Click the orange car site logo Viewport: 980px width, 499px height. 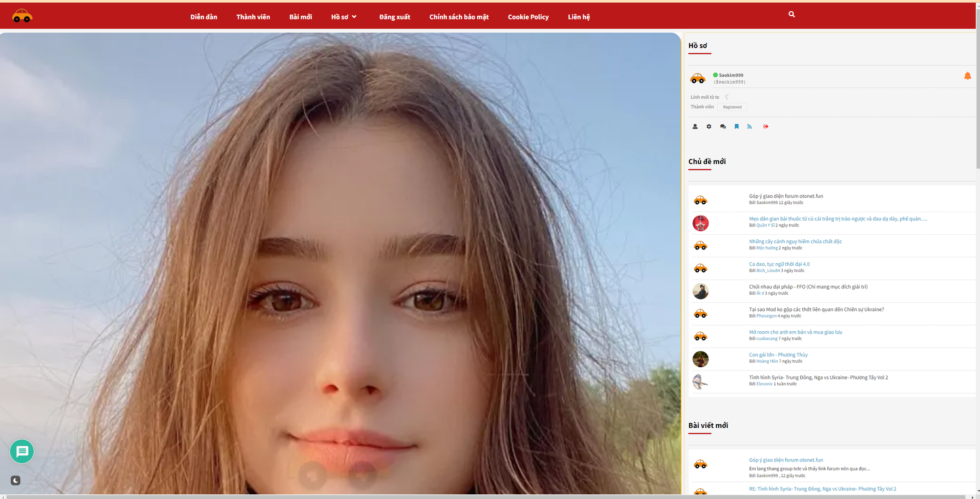pyautogui.click(x=22, y=16)
